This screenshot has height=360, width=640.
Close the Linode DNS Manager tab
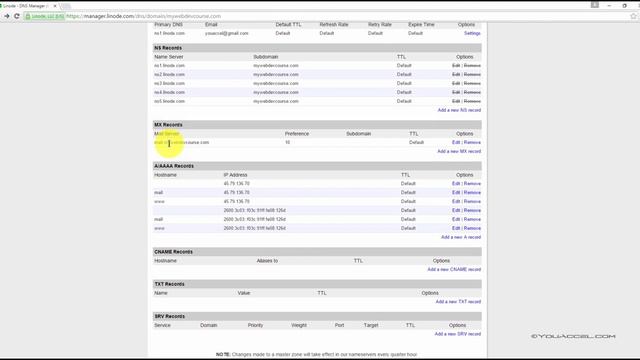[x=55, y=6]
